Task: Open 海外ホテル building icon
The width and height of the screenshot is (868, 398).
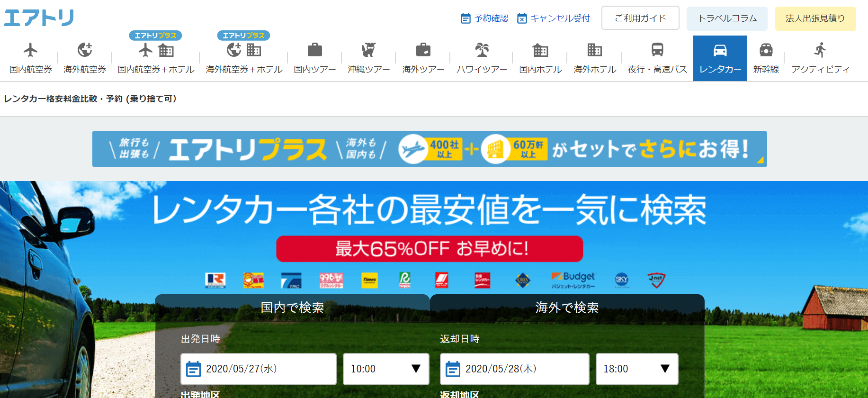Action: (595, 50)
